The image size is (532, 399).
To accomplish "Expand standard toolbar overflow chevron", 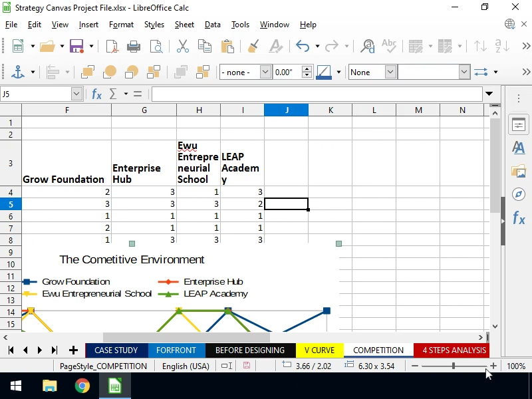I will pos(526,46).
